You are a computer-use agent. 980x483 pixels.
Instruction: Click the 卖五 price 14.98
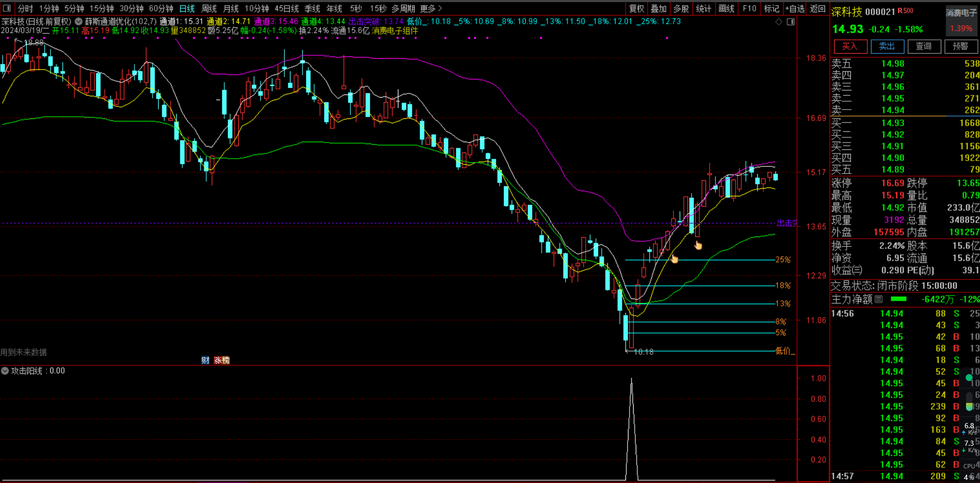[893, 64]
